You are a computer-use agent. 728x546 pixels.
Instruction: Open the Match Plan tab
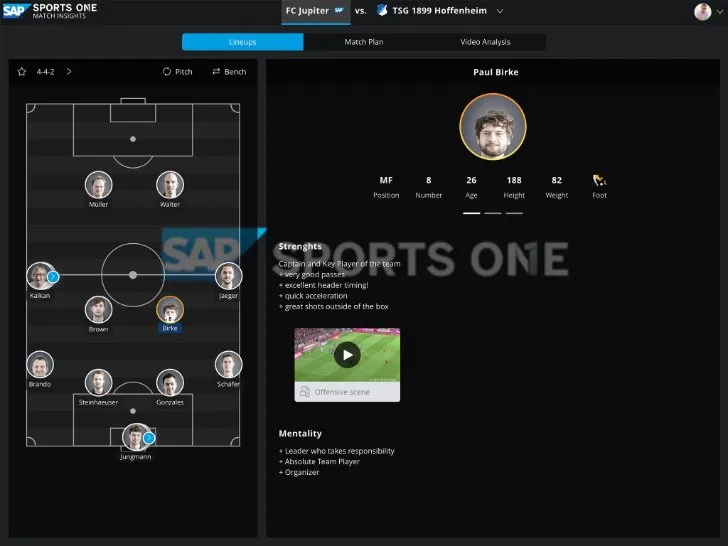(x=364, y=42)
